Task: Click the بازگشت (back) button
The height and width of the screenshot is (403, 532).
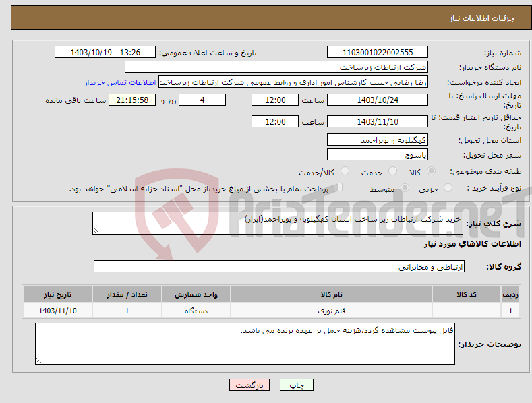Action: tap(249, 385)
